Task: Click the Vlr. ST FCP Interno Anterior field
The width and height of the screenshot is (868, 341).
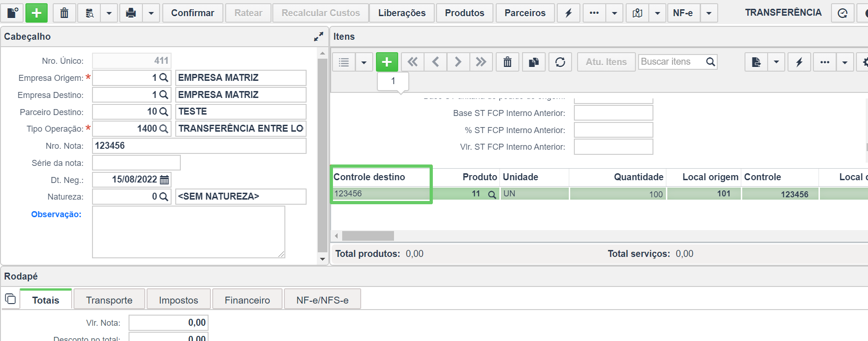Action: 613,147
